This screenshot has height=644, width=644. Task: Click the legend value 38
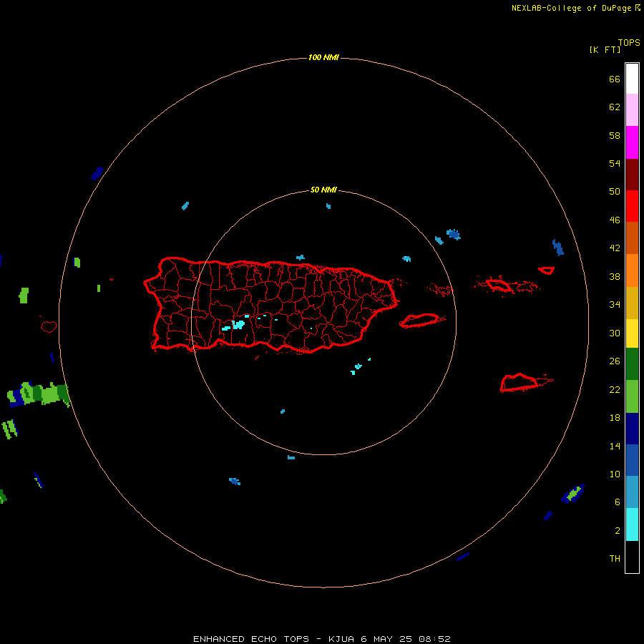click(x=615, y=276)
